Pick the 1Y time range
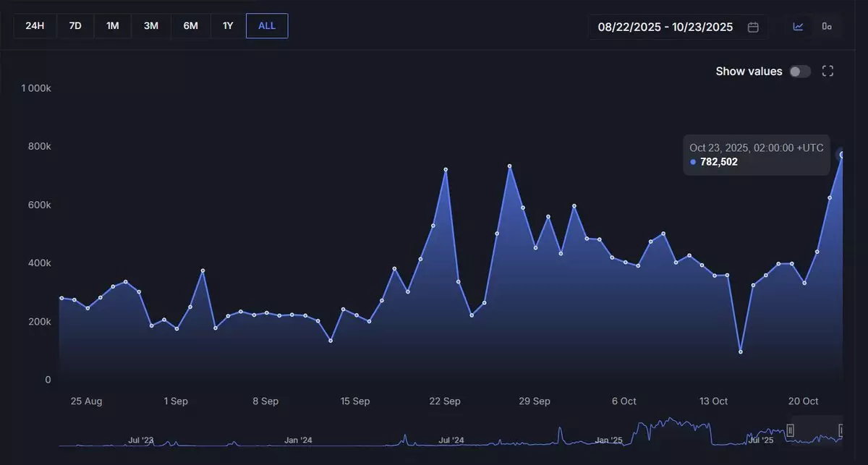This screenshot has width=868, height=465. 228,26
